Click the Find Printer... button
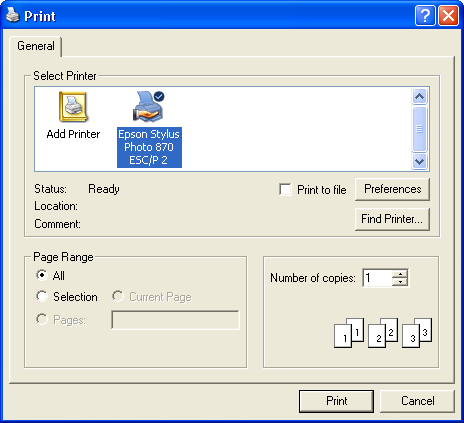This screenshot has height=423, width=464. point(392,219)
